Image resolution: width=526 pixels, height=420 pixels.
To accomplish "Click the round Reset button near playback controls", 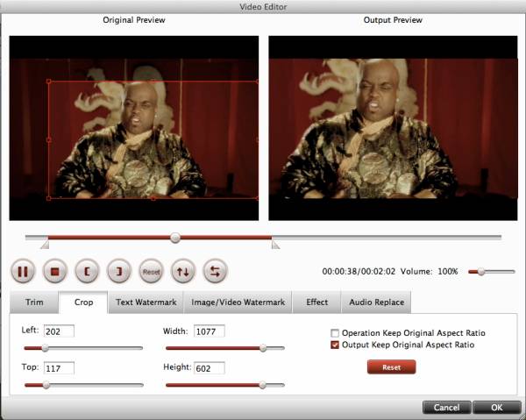I will pos(151,272).
